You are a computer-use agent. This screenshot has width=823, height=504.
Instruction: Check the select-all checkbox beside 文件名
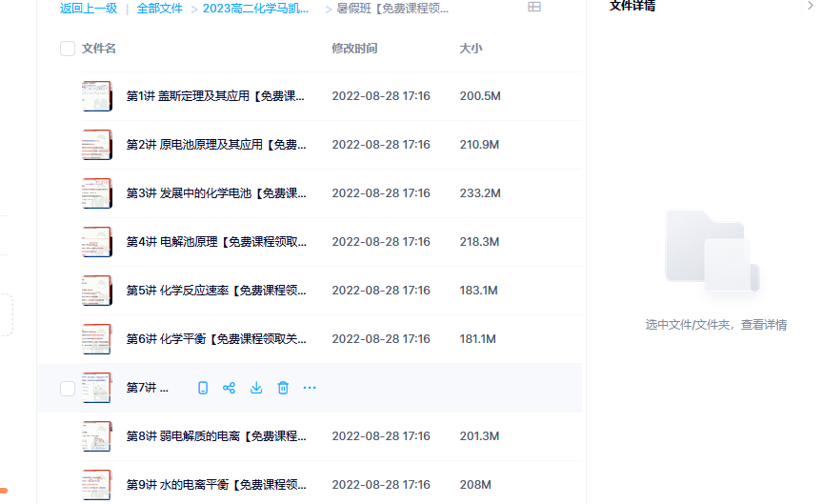tap(68, 49)
